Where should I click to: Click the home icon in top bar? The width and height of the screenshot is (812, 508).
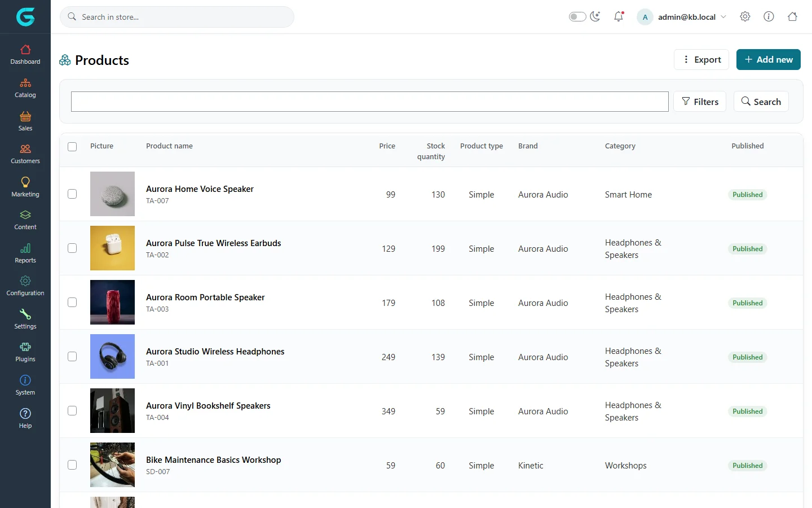tap(792, 16)
